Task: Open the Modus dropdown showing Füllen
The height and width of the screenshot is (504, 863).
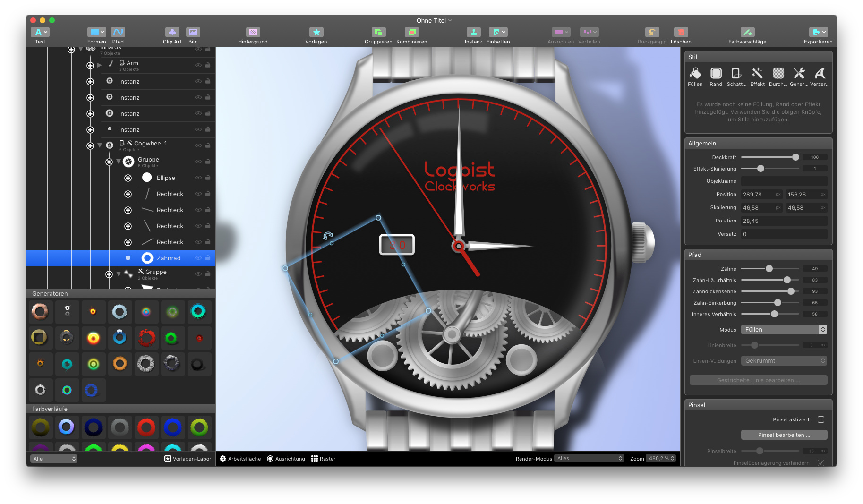Action: pyautogui.click(x=784, y=330)
